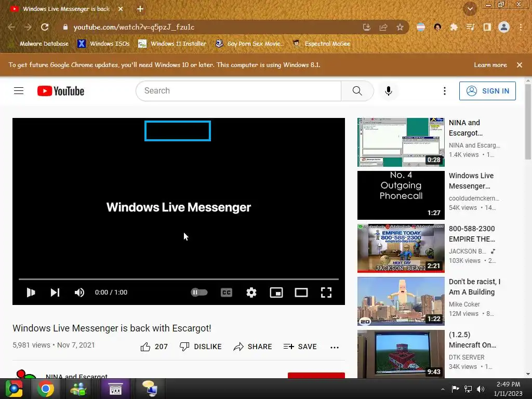Click the share page icon in the address bar
This screenshot has height=399, width=532.
pos(383,27)
